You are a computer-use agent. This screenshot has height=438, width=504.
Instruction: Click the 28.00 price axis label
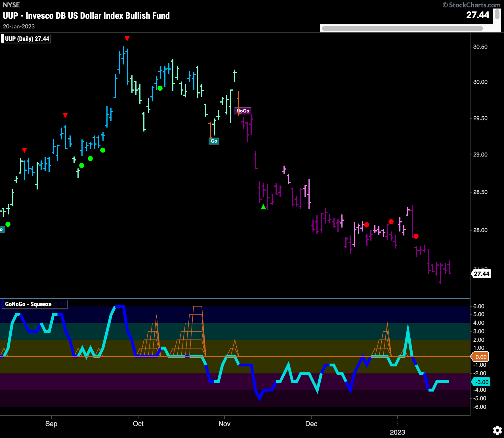(480, 230)
